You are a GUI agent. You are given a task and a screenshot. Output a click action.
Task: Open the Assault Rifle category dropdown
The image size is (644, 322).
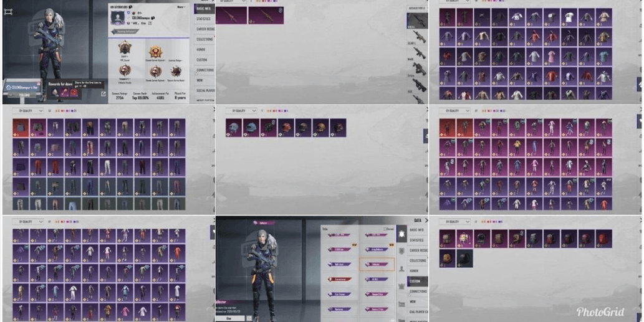coord(417,8)
